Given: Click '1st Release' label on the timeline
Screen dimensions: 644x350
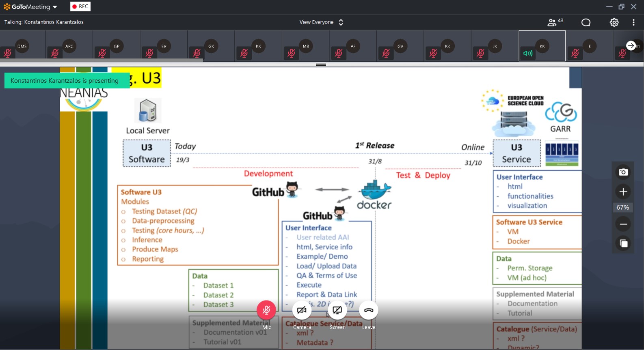Looking at the screenshot, I should click(x=375, y=145).
